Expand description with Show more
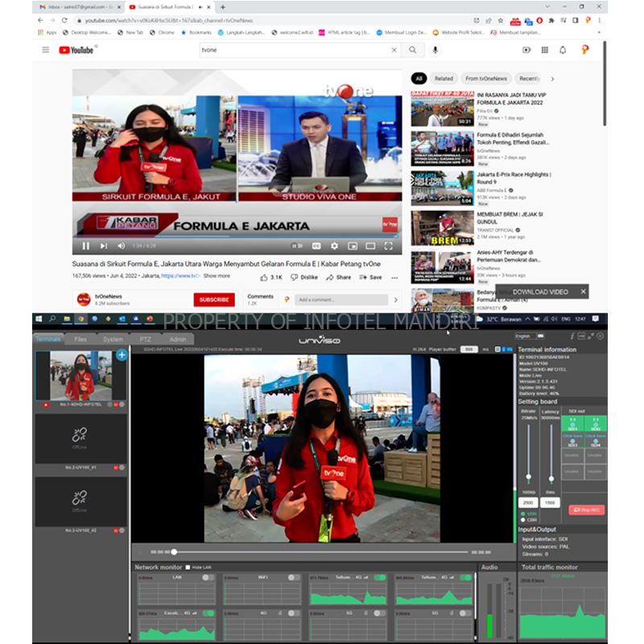Screen dimensions: 644x644 [217, 276]
